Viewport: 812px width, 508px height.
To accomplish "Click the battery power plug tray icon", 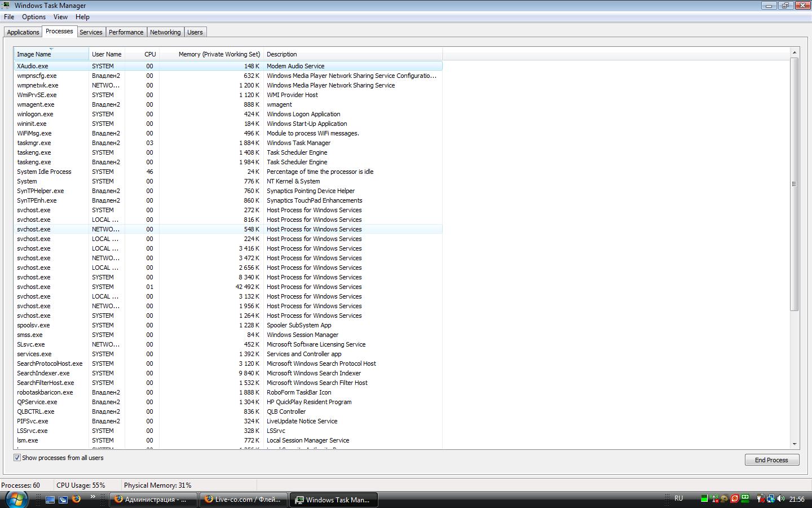I will (760, 499).
